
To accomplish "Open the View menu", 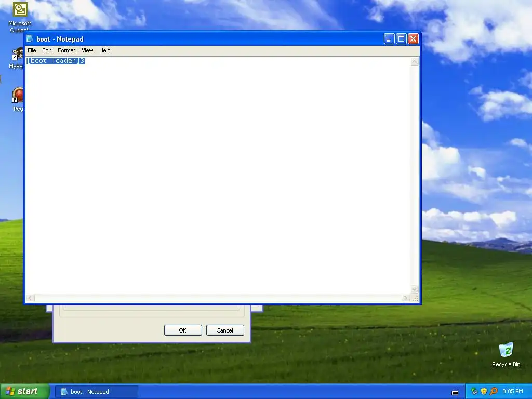I will point(87,50).
